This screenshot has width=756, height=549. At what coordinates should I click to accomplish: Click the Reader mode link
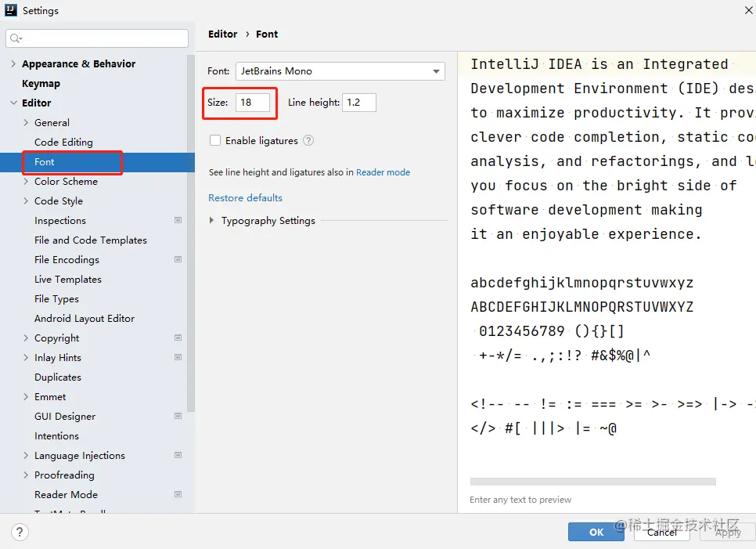point(383,172)
